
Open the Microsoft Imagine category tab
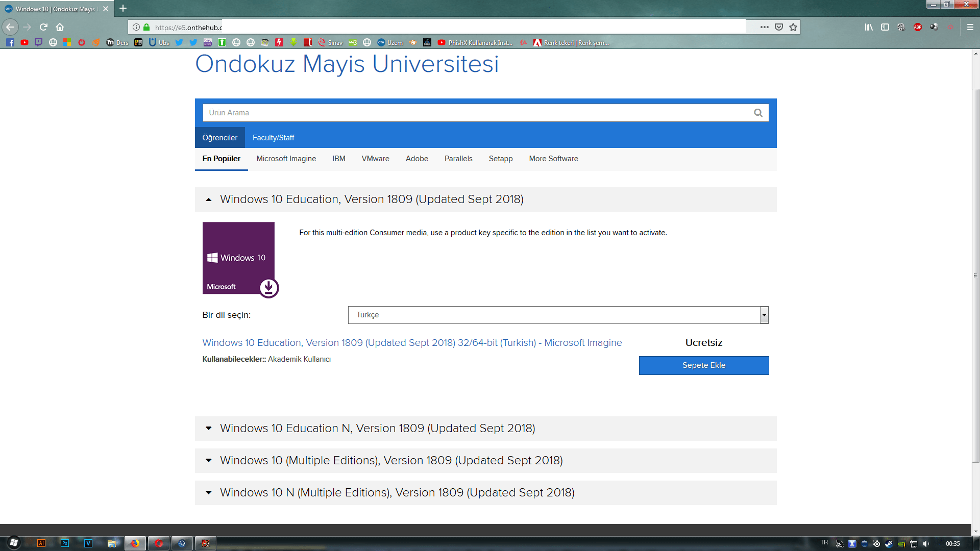tap(286, 159)
